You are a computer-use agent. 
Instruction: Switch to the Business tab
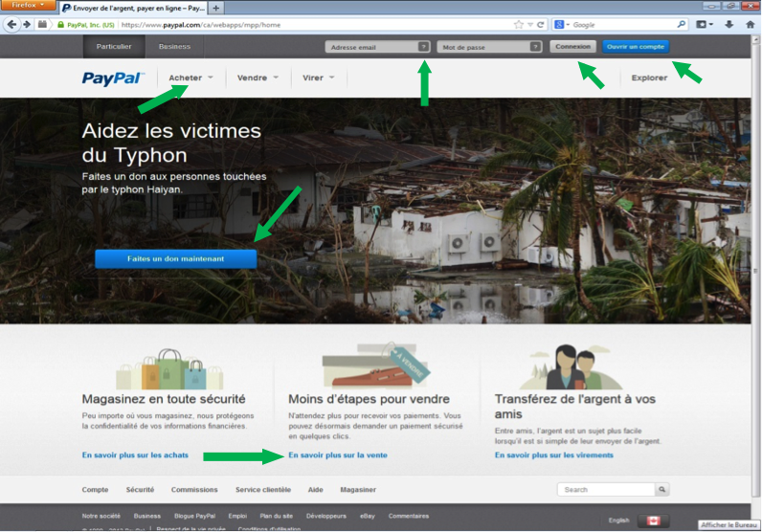(174, 46)
